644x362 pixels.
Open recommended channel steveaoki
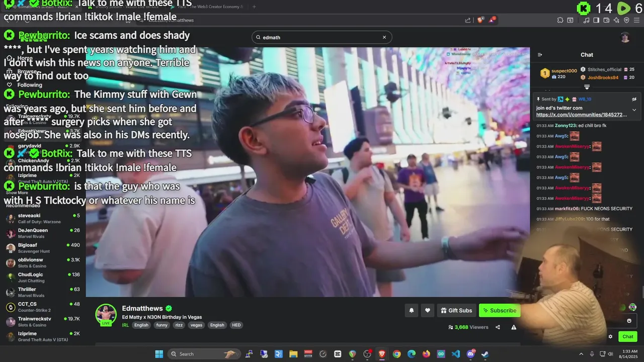point(43,218)
